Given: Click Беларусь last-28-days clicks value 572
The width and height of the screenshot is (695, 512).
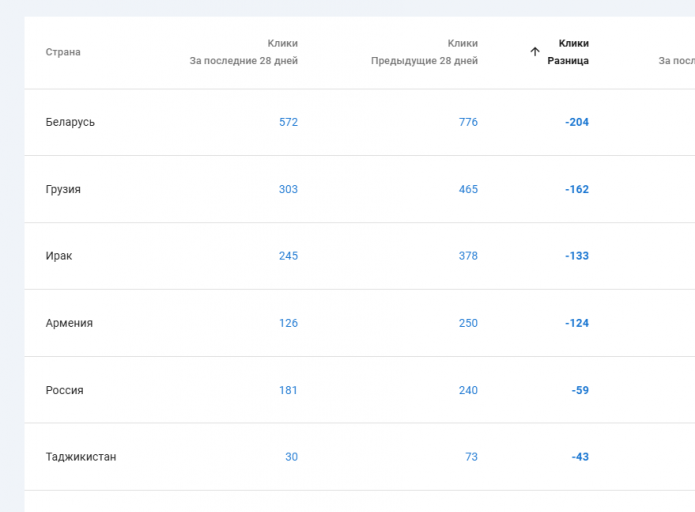Looking at the screenshot, I should [x=288, y=122].
